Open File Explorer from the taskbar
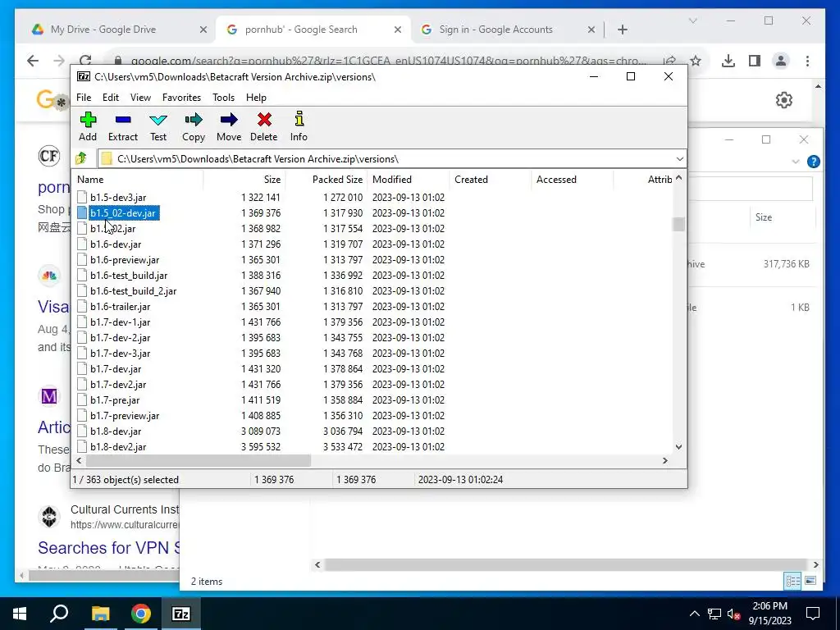840x630 pixels. [x=99, y=614]
